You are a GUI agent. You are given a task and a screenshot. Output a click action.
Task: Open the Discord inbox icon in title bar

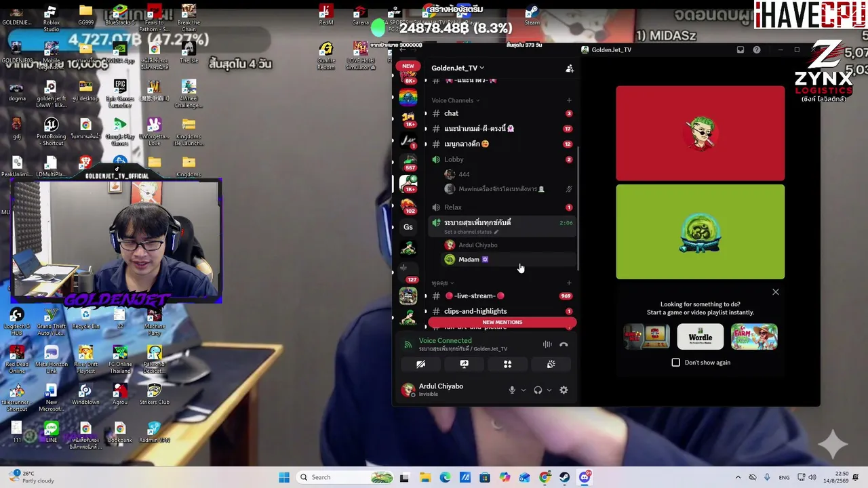coord(741,49)
